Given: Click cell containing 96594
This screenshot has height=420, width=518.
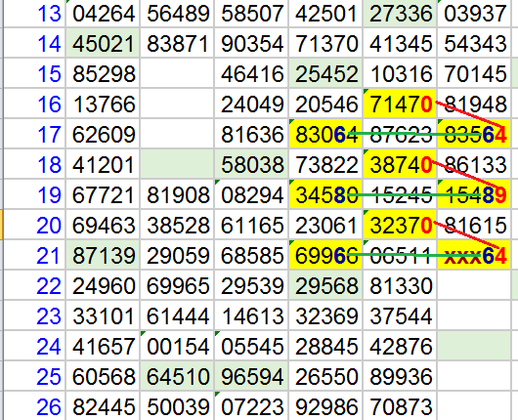Looking at the screenshot, I should [251, 376].
